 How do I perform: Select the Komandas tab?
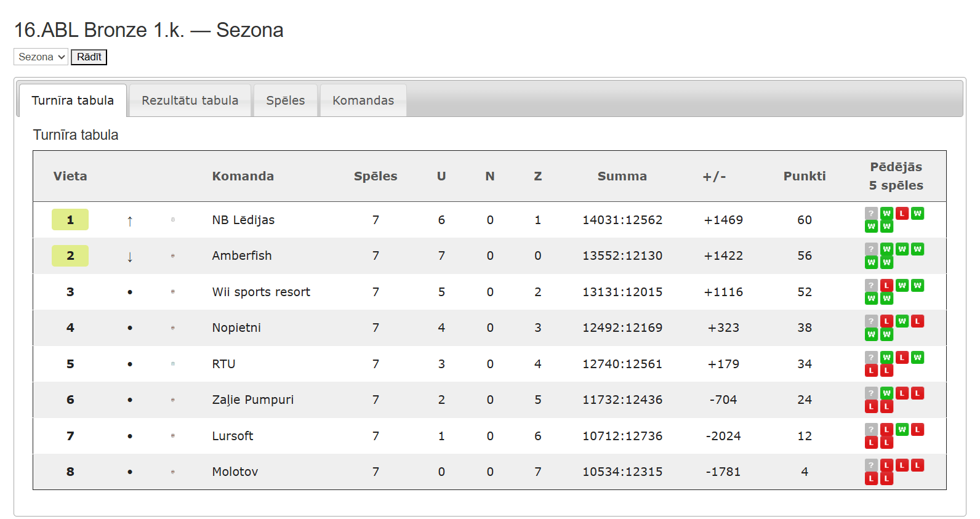(x=363, y=100)
